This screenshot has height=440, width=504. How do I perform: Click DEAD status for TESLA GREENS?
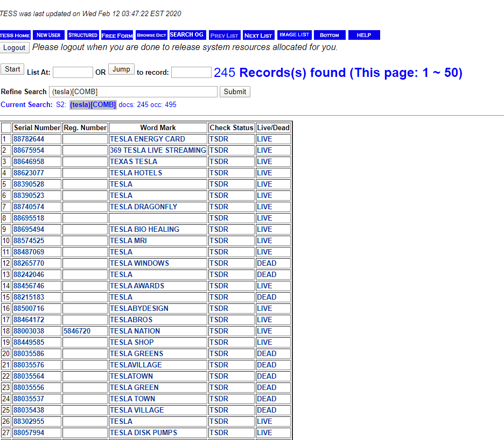coord(267,353)
